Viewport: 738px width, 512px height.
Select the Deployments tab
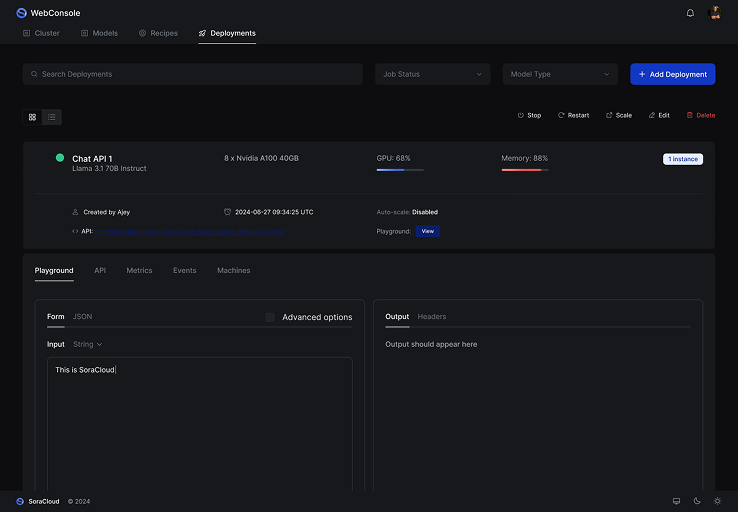click(x=227, y=33)
